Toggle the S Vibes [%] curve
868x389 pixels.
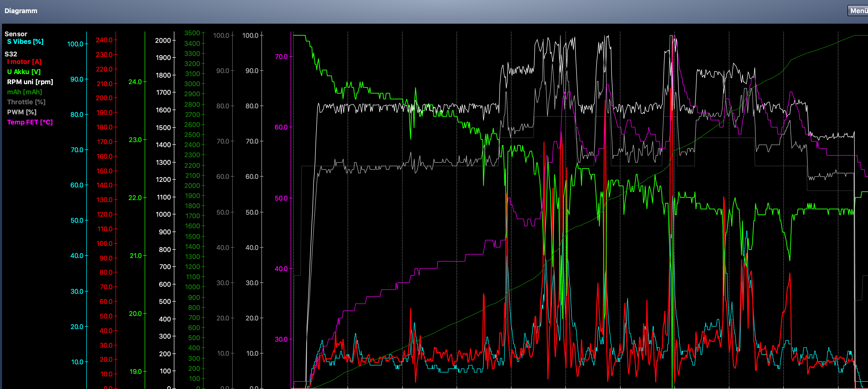coord(25,42)
